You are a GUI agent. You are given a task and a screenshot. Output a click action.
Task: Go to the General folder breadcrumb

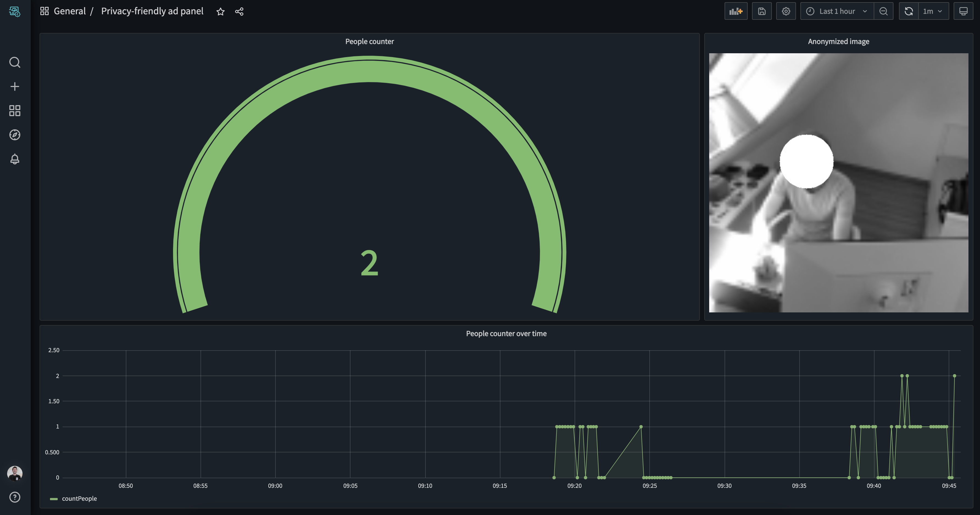click(69, 12)
